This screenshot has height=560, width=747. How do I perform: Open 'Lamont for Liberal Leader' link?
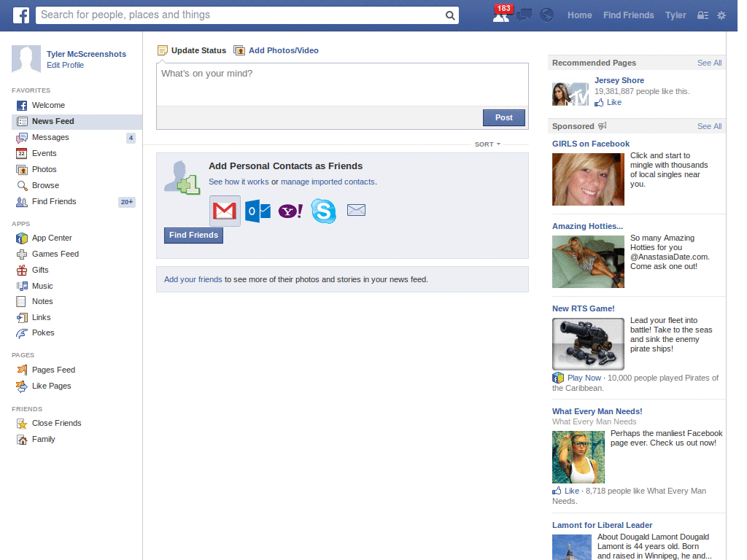click(x=602, y=525)
